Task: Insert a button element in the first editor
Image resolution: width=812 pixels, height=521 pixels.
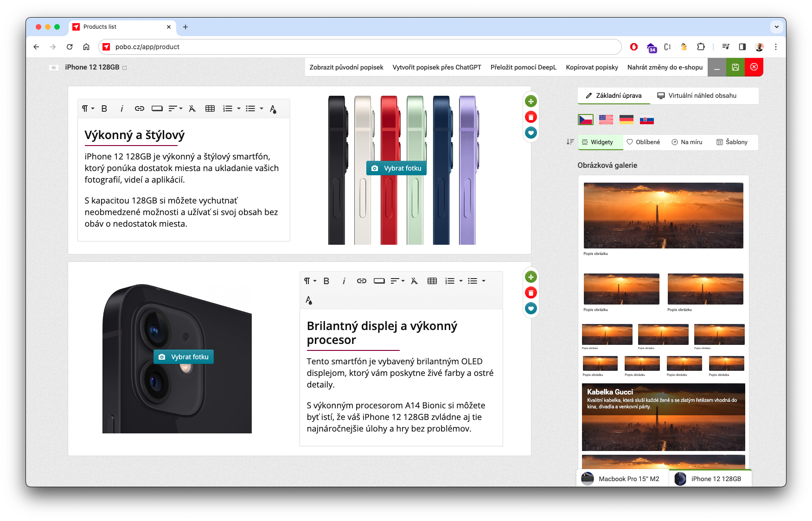Action: tap(157, 108)
